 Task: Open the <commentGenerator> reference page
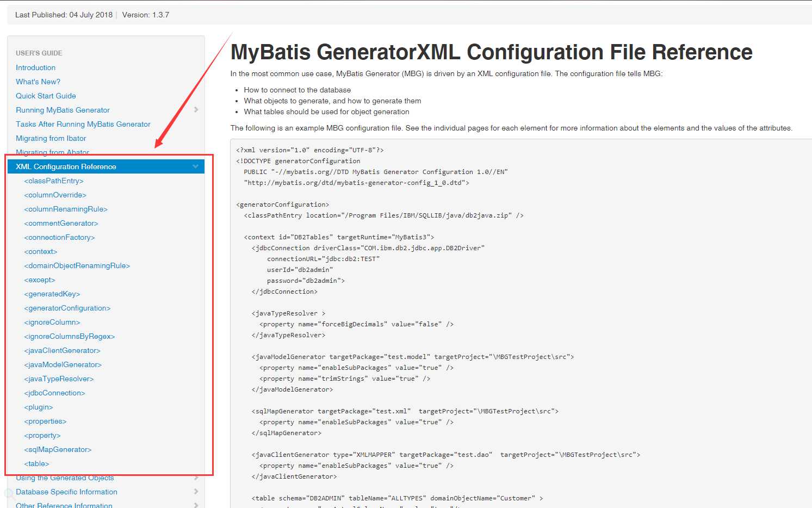click(61, 223)
